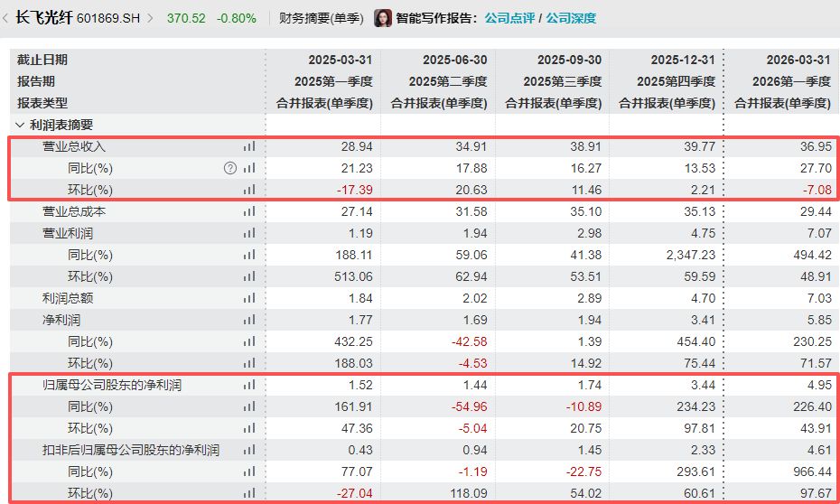Click the 扣非后归属母公司股东的净利润 row label
Image resolution: width=840 pixels, height=504 pixels.
click(x=131, y=450)
